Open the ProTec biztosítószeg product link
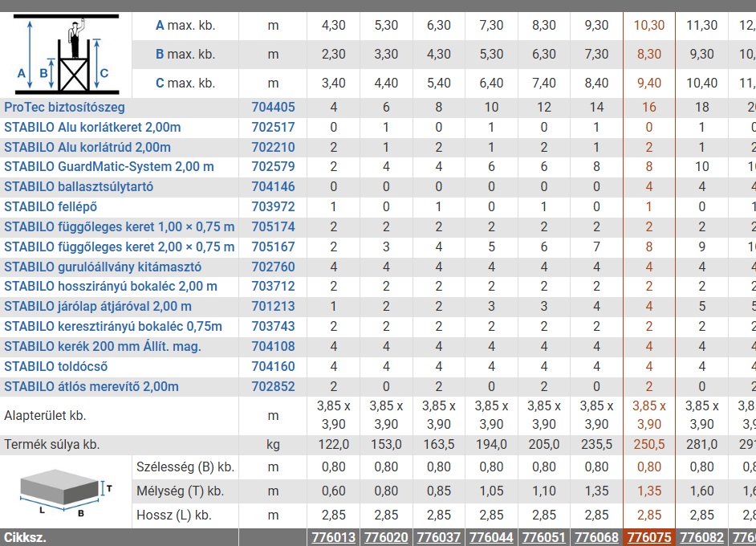The width and height of the screenshot is (756, 546). pyautogui.click(x=65, y=107)
